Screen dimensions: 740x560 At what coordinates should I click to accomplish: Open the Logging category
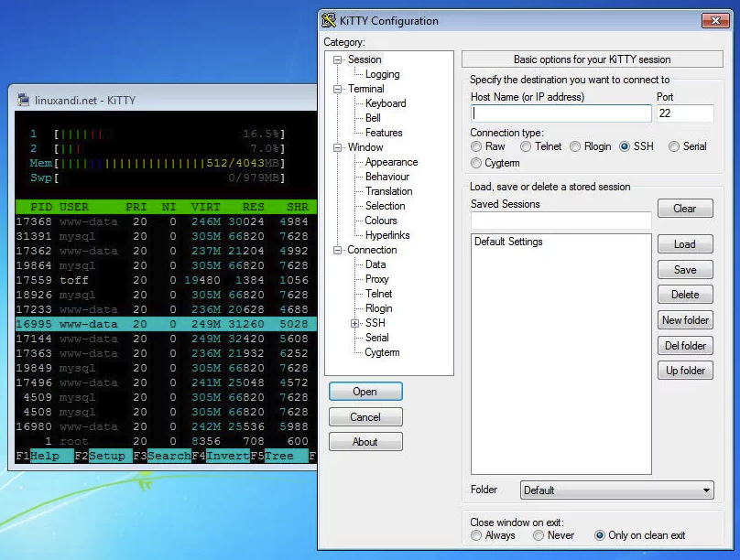382,74
